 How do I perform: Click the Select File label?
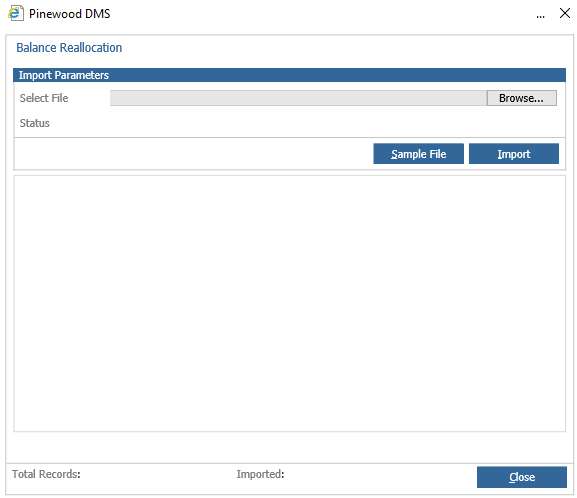(44, 98)
